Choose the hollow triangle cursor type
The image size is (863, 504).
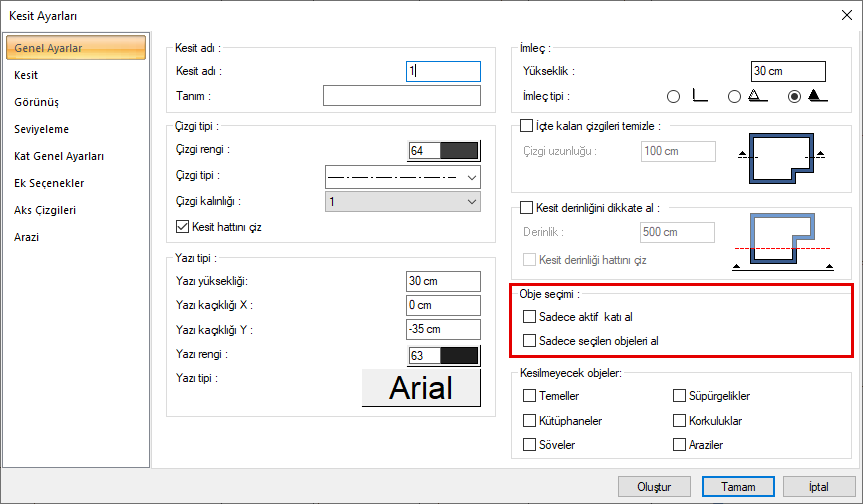(x=734, y=97)
